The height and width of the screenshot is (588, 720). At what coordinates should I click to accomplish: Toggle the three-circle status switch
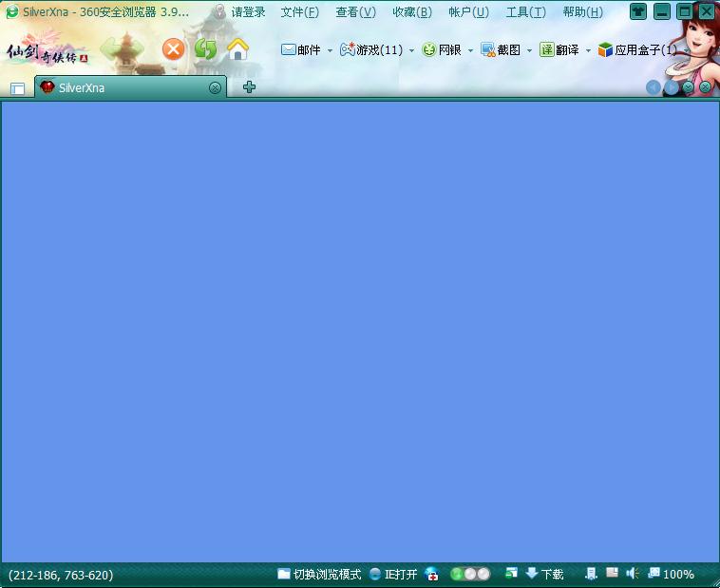[470, 574]
